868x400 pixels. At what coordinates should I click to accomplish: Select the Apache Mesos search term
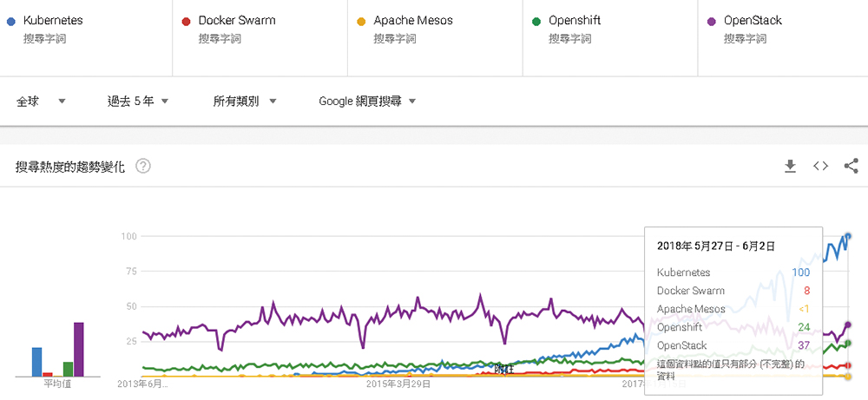coord(413,21)
